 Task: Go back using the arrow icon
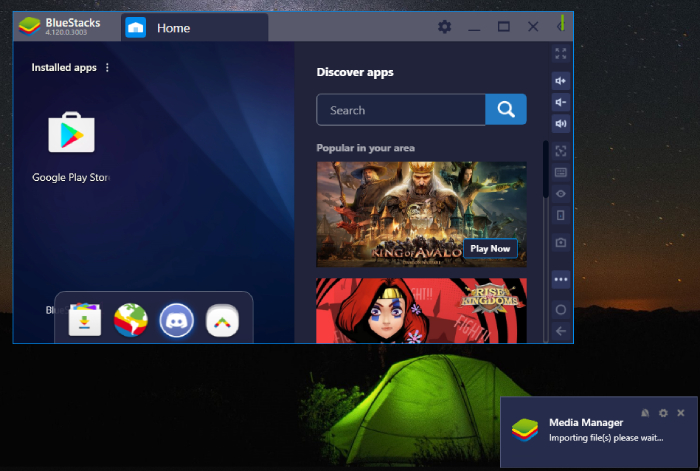tap(561, 331)
